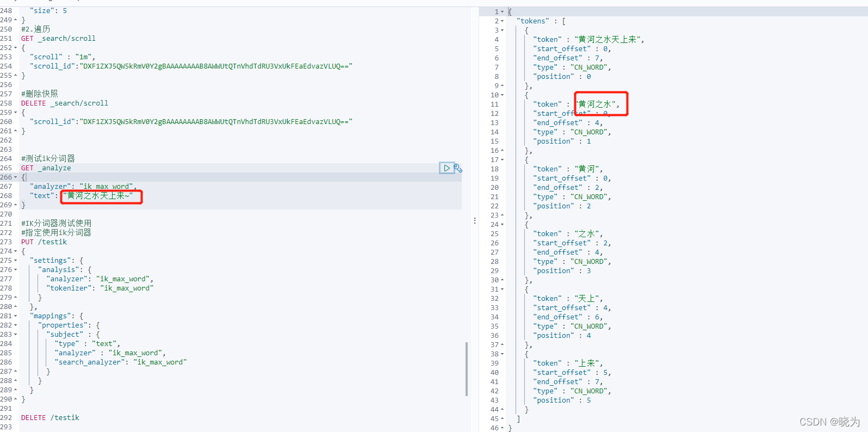868x432 pixels.
Task: Click "position" : 4 in the output
Action: [x=562, y=336]
